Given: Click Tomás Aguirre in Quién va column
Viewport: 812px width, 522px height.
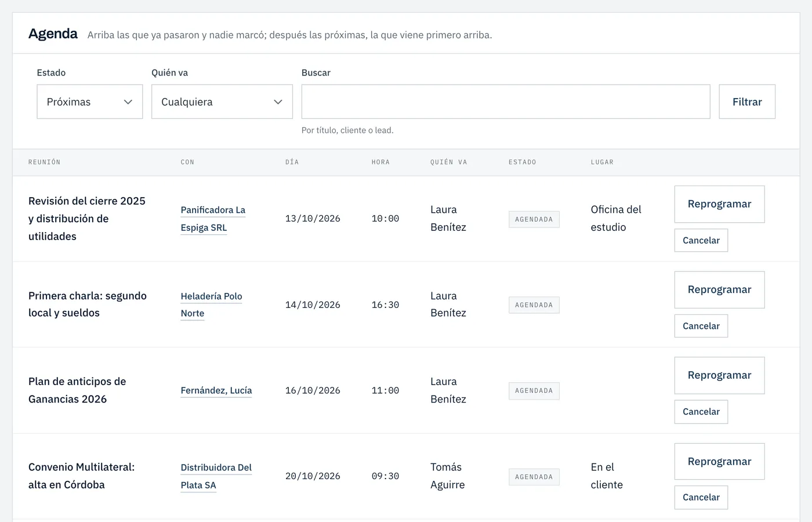Looking at the screenshot, I should coord(448,476).
